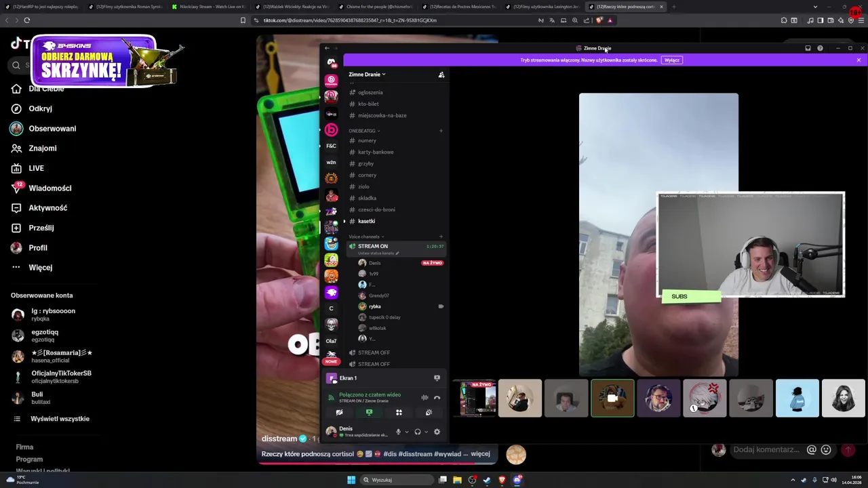The image size is (868, 488).
Task: Stop streaming icon next to Ekran 1
Action: (x=437, y=378)
